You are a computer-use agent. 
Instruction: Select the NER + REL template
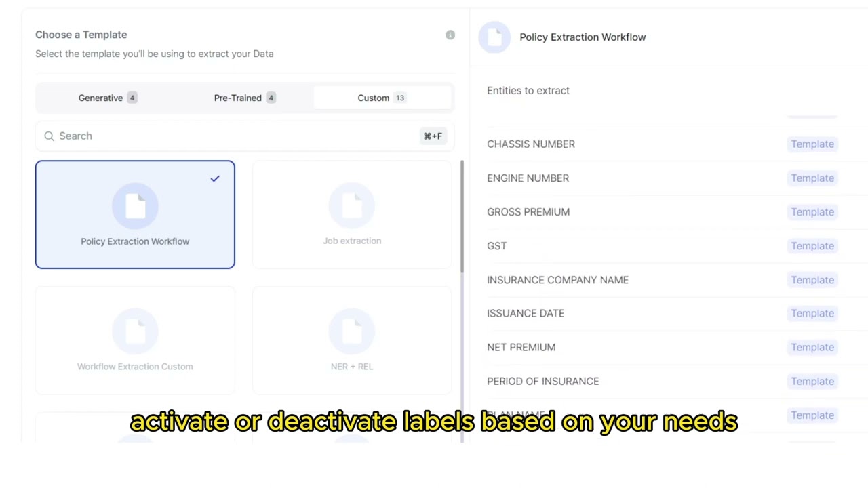coord(352,340)
